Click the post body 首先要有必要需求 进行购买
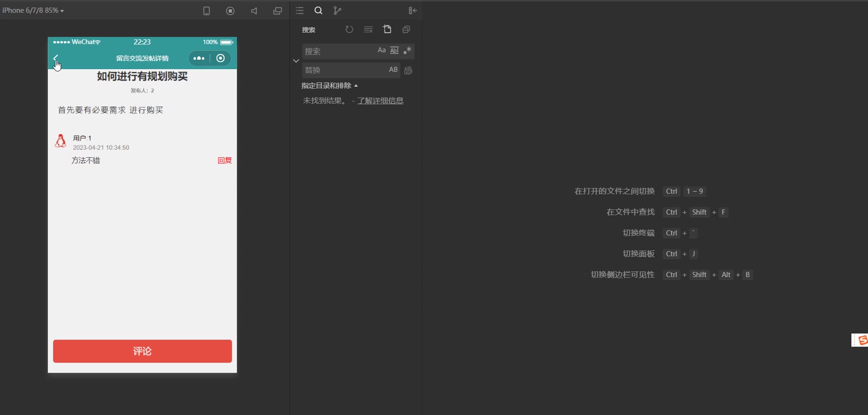 click(x=110, y=110)
